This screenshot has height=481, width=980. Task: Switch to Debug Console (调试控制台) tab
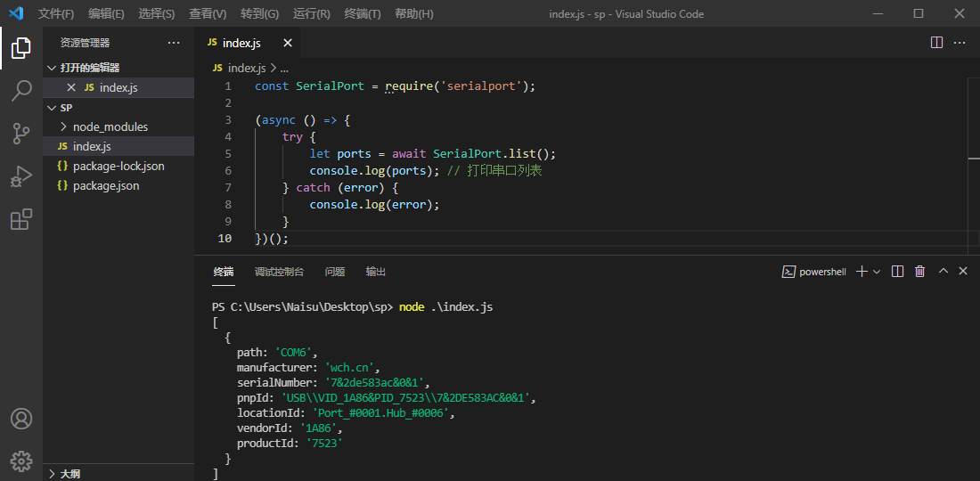[x=280, y=272]
